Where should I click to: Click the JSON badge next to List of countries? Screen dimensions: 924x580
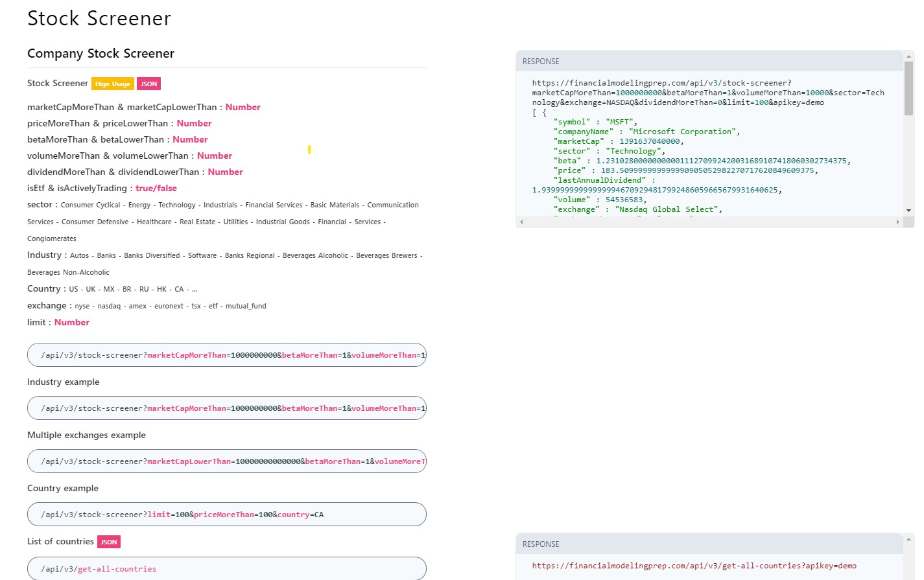click(x=109, y=542)
